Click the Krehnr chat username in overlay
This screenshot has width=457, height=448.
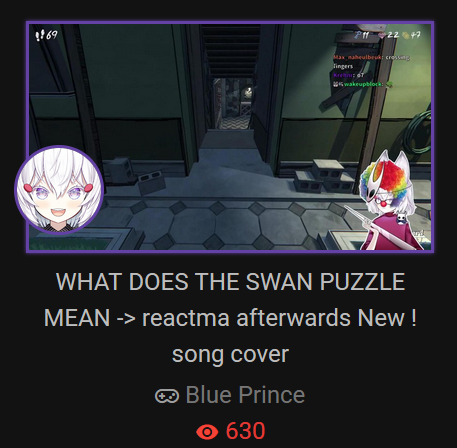coord(343,75)
